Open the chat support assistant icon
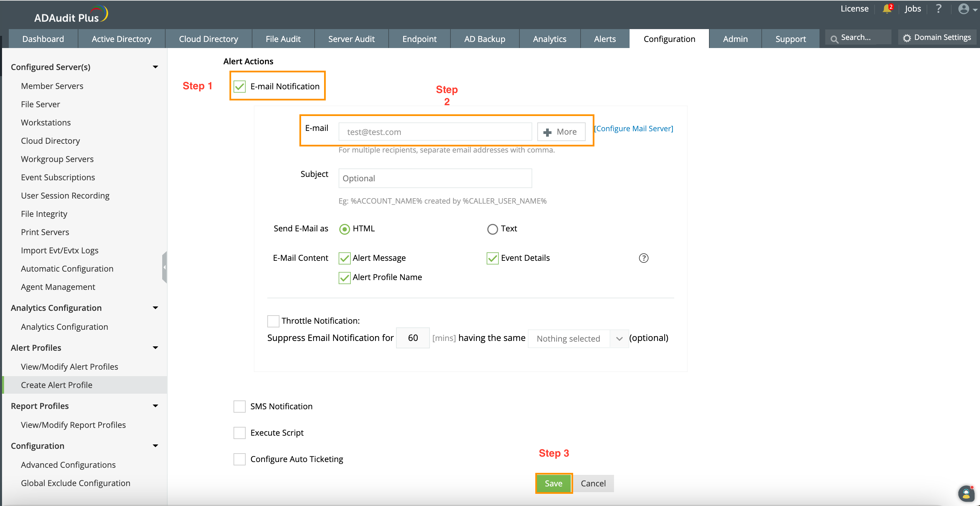The height and width of the screenshot is (506, 980). (966, 493)
